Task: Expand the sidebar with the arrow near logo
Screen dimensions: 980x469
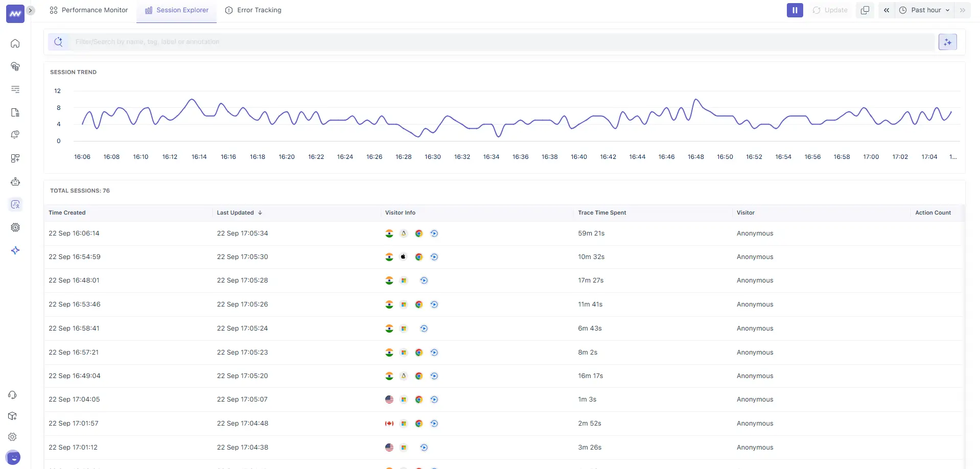Action: [x=31, y=10]
